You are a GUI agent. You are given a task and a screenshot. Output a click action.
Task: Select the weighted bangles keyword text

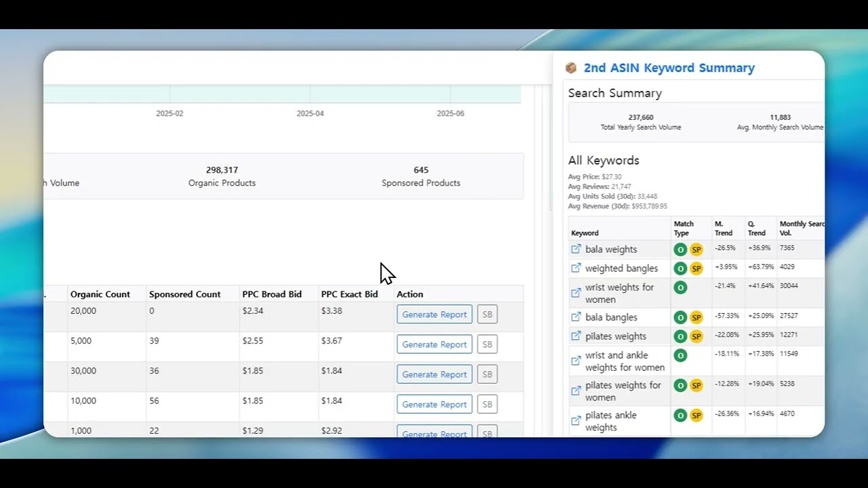click(621, 268)
